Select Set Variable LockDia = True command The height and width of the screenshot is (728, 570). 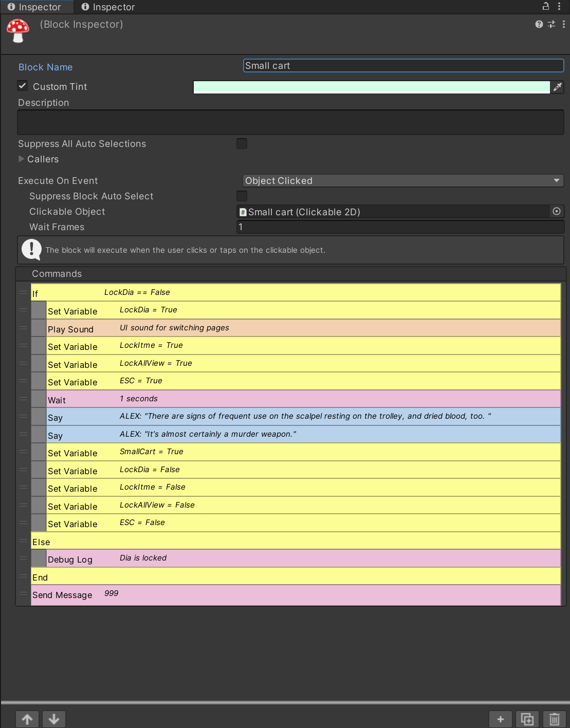[x=303, y=310]
